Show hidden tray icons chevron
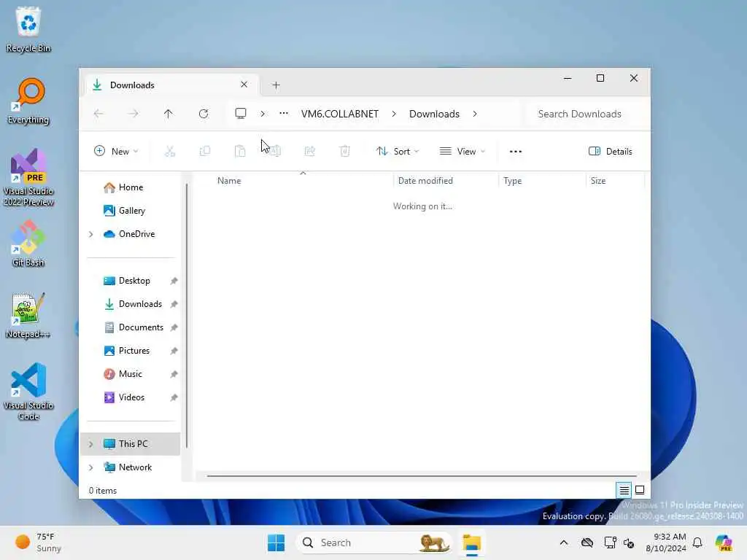Viewport: 747px width, 560px height. click(x=564, y=542)
